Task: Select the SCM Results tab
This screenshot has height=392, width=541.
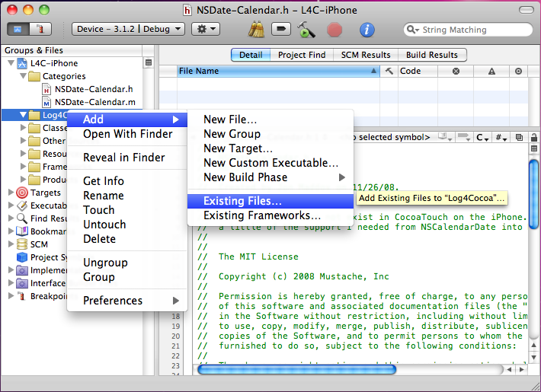Action: (366, 55)
